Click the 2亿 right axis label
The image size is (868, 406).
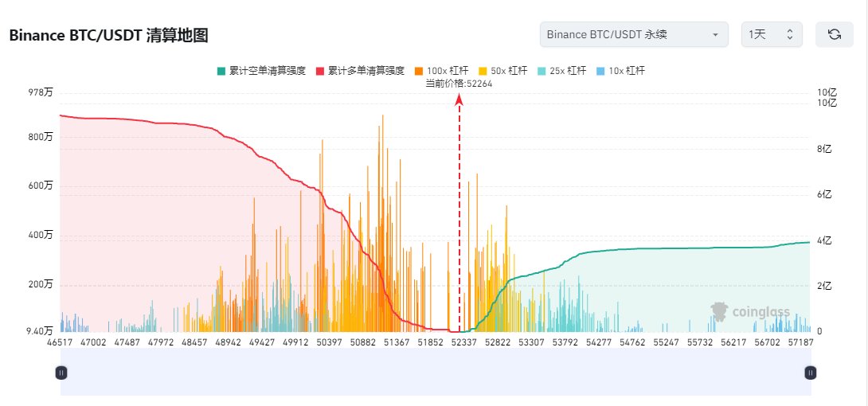823,286
